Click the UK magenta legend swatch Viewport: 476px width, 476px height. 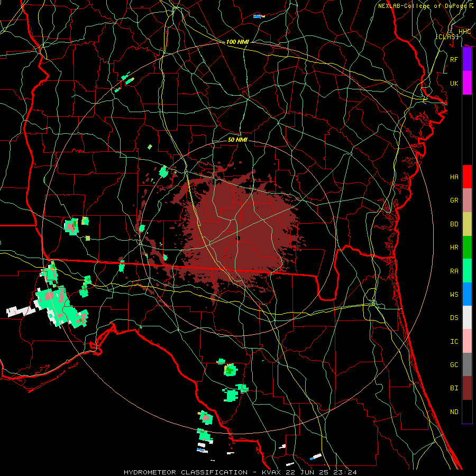(467, 83)
